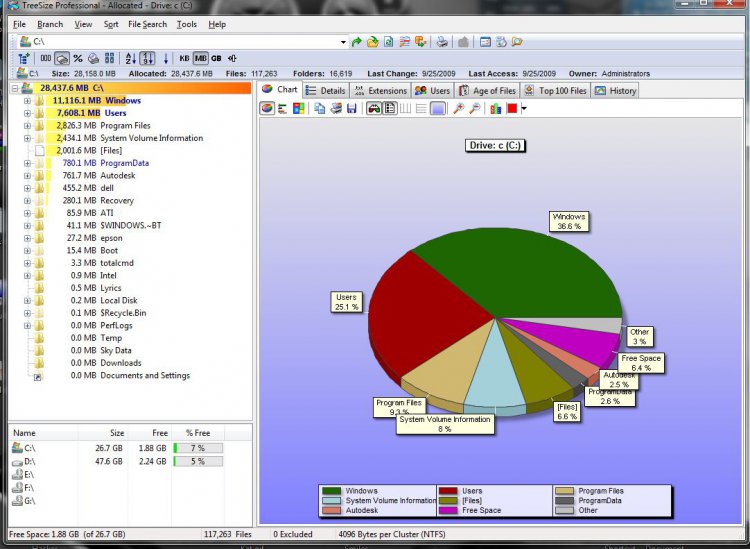
Task: Open the Tools menu
Action: click(x=187, y=24)
